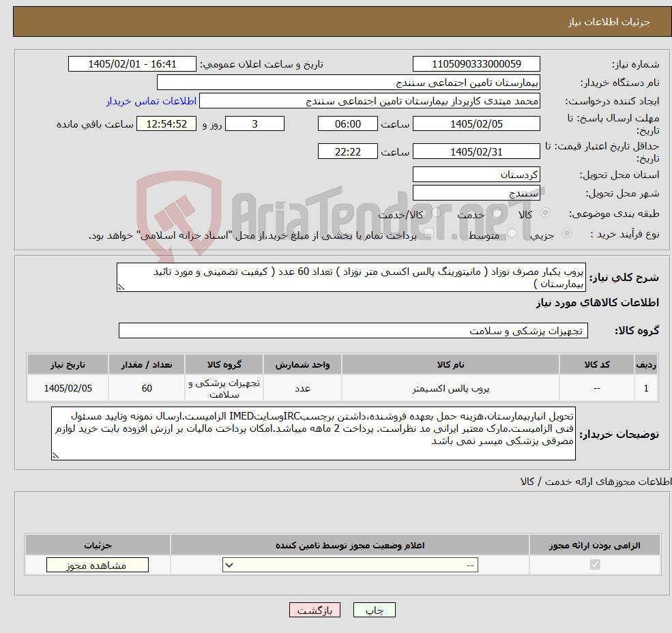Click the row number 1 cell
Screen dimensions: 672x633
(646, 388)
